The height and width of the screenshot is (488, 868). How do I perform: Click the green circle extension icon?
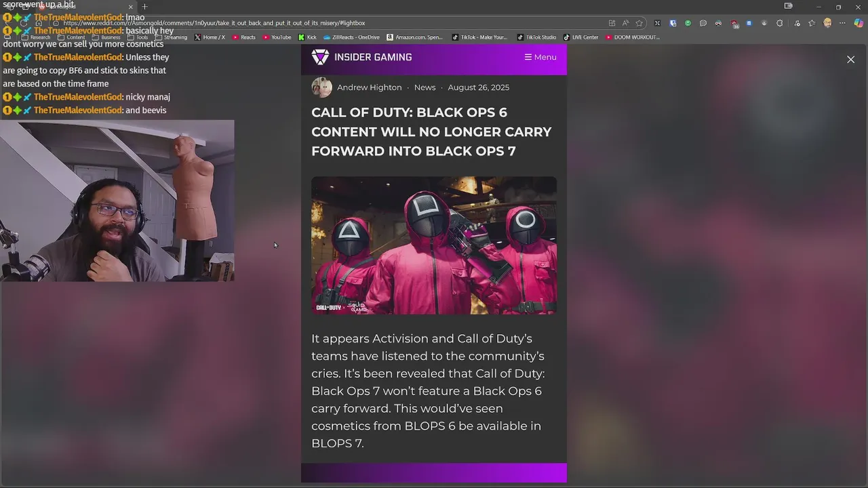(x=688, y=23)
